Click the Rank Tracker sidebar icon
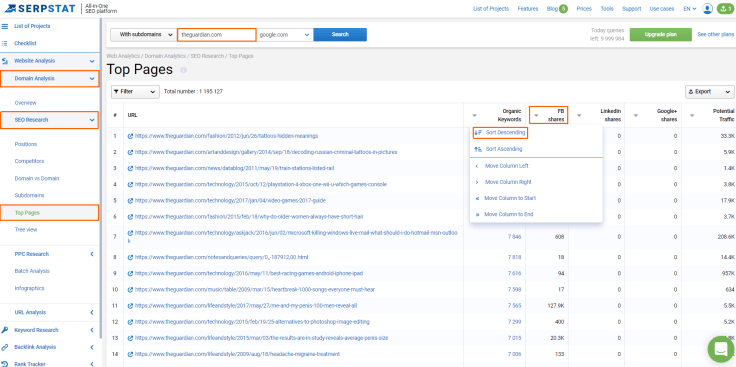 [x=5, y=364]
